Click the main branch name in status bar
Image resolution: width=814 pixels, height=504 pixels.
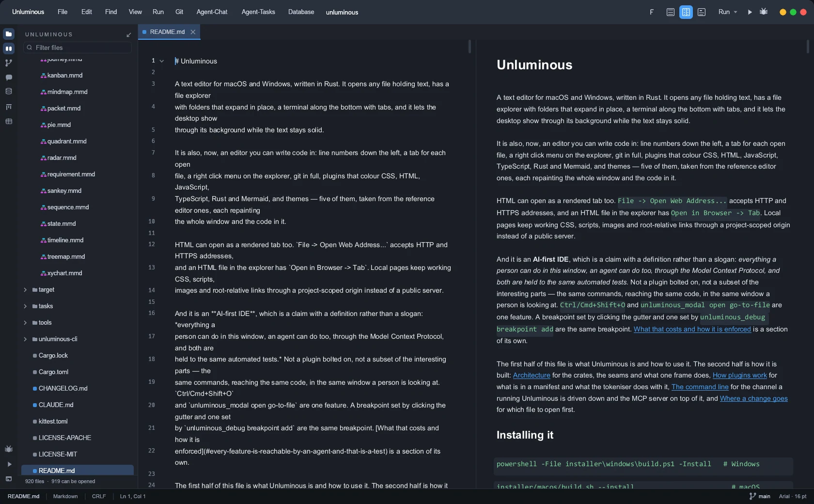click(x=765, y=496)
